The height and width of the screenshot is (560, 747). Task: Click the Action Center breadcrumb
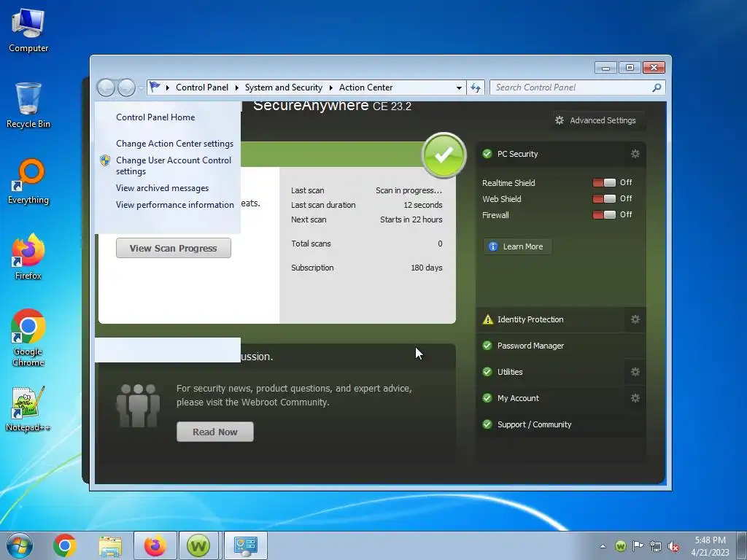[366, 87]
